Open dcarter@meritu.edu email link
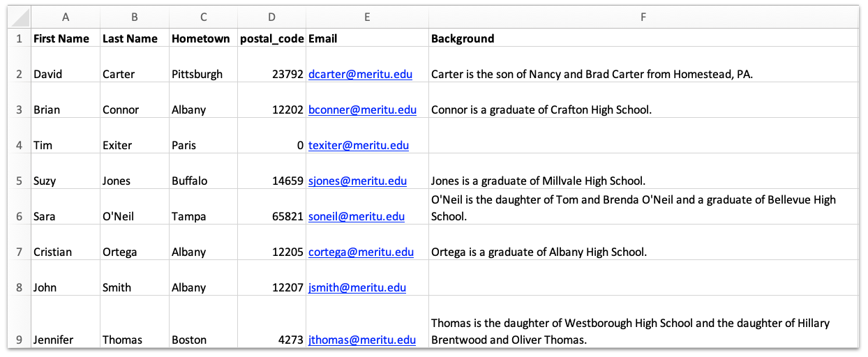This screenshot has width=868, height=357. pos(360,74)
